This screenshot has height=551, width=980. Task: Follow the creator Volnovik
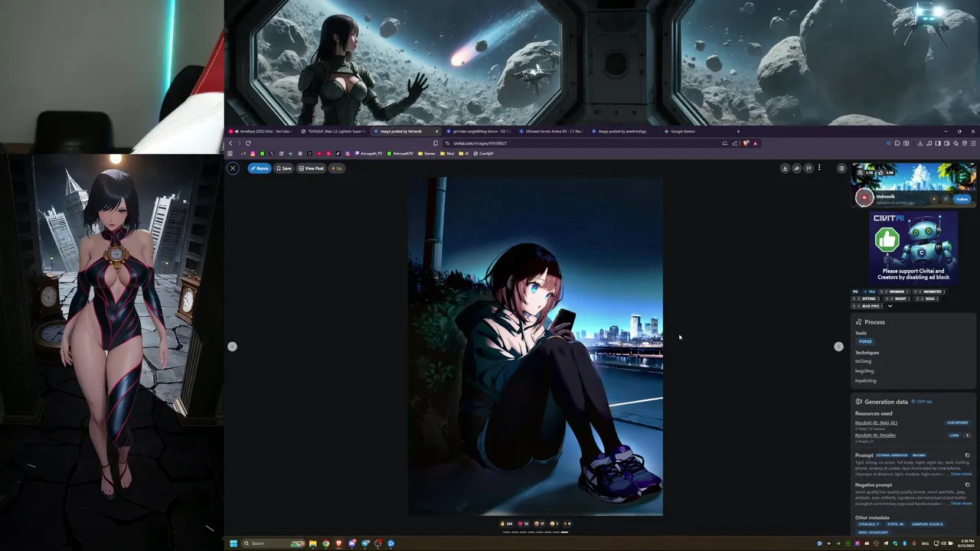962,199
